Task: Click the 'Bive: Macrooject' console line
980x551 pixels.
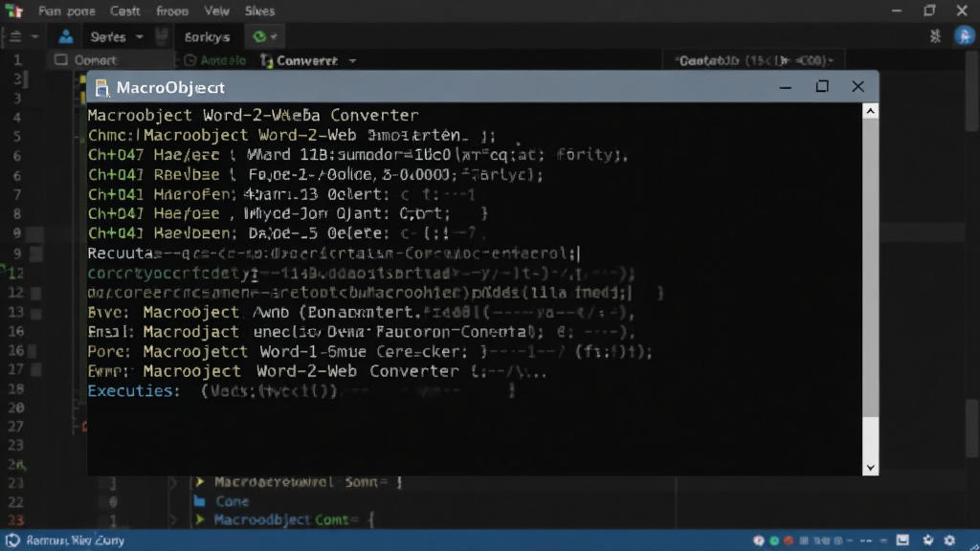Action: [361, 313]
